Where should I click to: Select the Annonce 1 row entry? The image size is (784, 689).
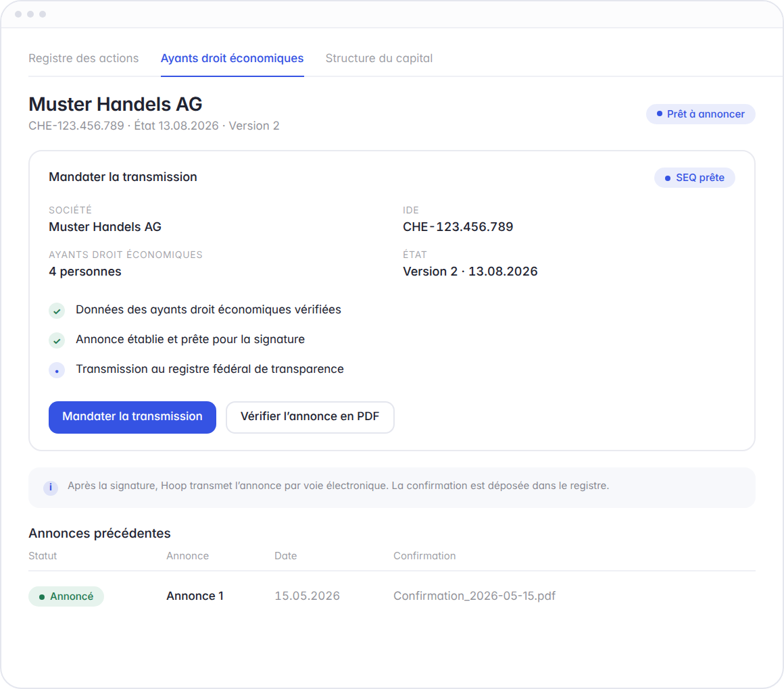(x=195, y=596)
